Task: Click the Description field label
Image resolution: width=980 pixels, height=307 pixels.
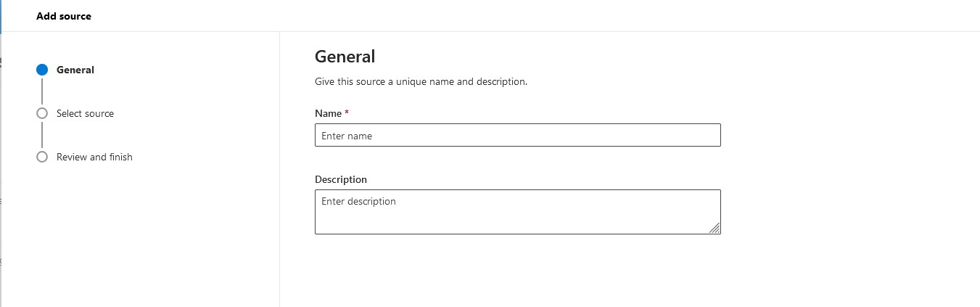Action: tap(341, 179)
